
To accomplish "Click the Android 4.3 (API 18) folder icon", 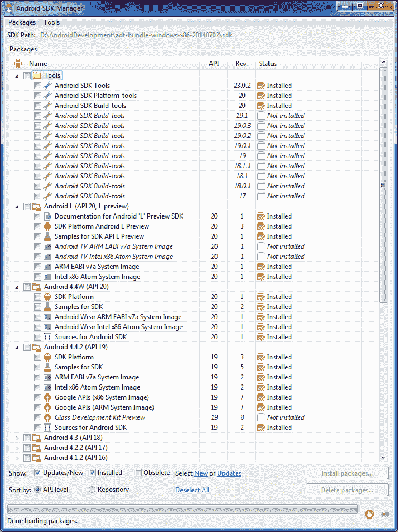I will point(37,438).
